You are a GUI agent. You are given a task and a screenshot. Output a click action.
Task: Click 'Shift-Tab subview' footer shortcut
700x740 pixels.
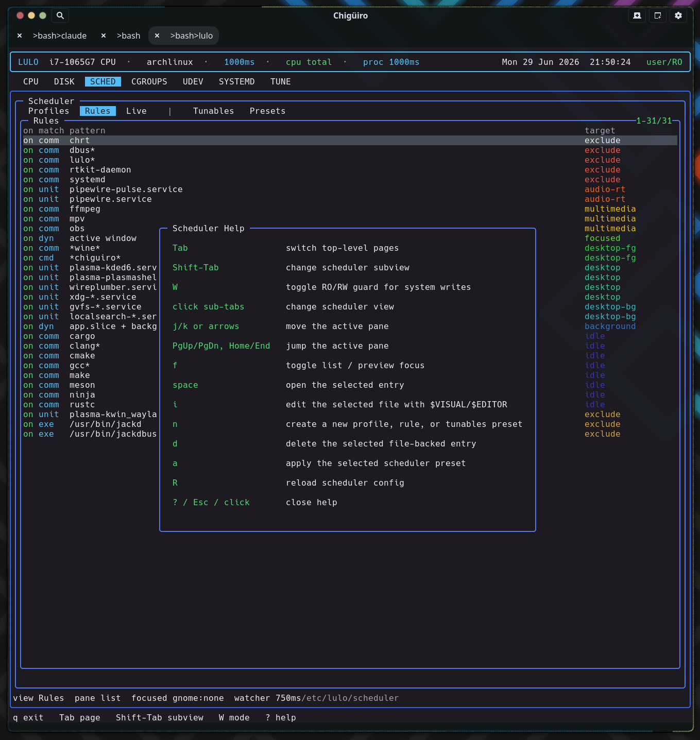[x=160, y=717]
